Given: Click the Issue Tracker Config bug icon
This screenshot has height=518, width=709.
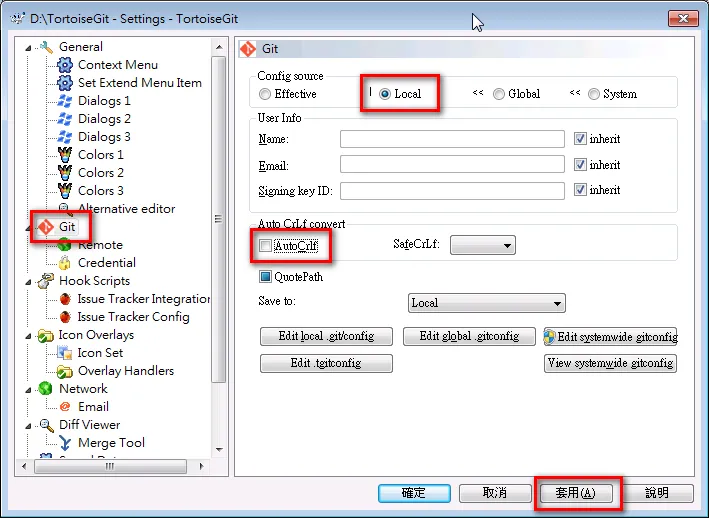Looking at the screenshot, I should [65, 317].
